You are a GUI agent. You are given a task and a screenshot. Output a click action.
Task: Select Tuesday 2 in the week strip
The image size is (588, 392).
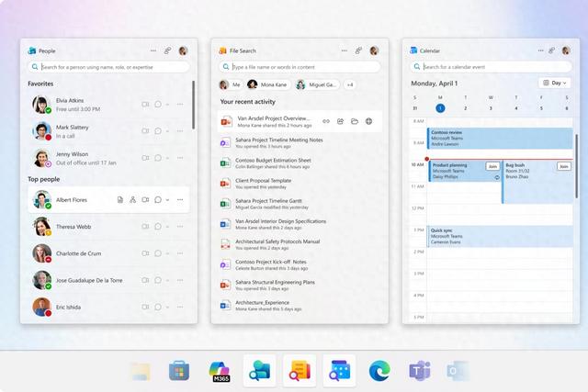coord(466,108)
